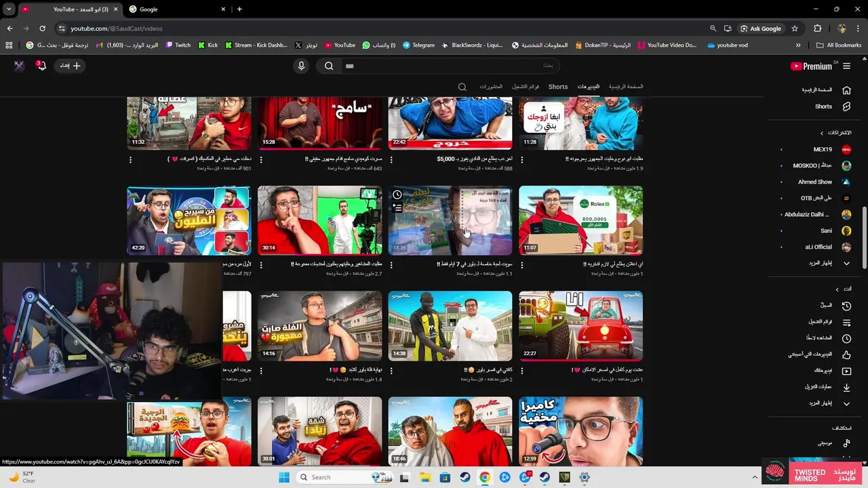Click the magnifier search button
The image size is (868, 488).
point(329,66)
